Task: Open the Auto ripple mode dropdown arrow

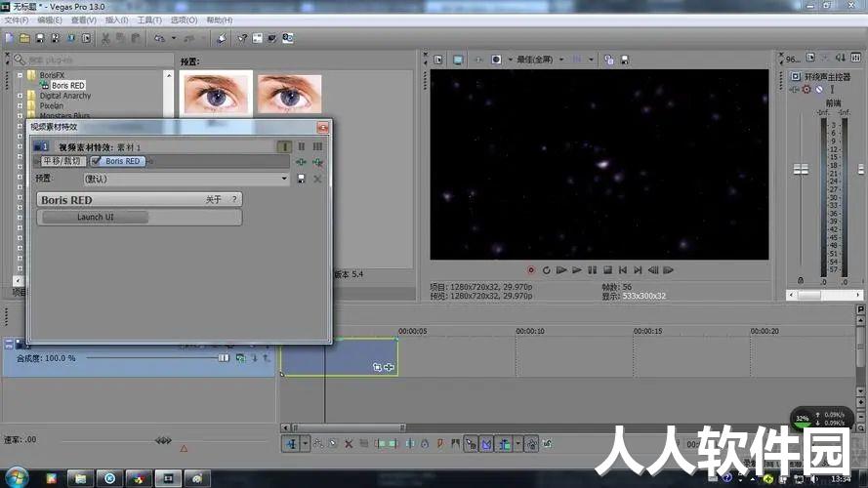Action: 517,444
